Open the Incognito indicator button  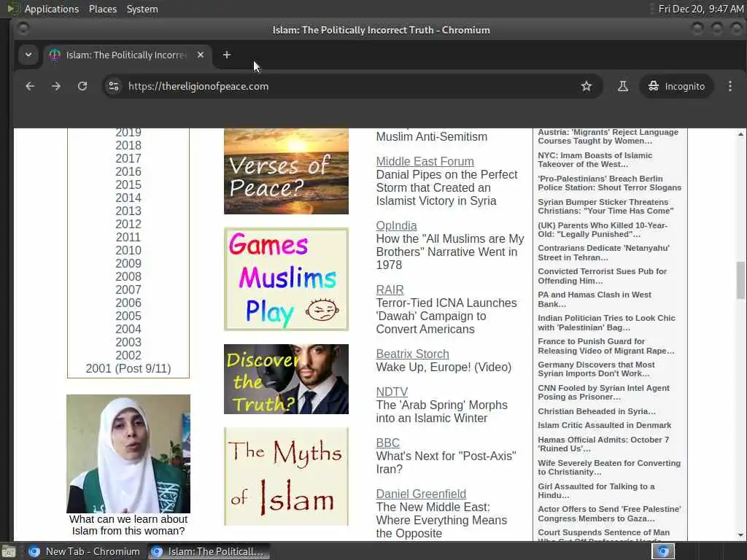click(676, 86)
